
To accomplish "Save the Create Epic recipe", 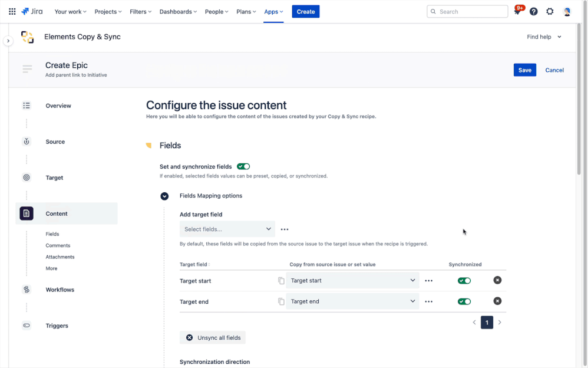I will pos(524,70).
